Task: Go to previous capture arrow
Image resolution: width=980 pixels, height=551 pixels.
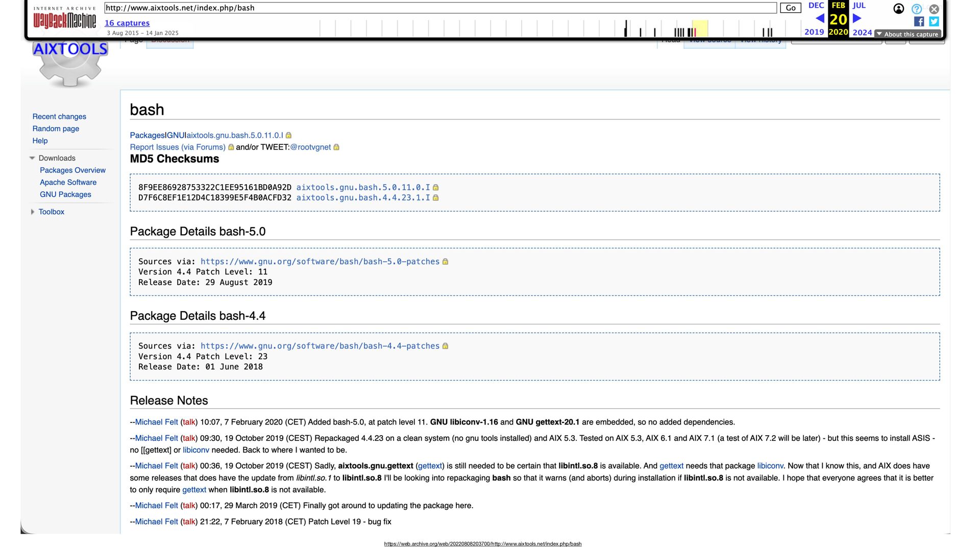Action: click(x=820, y=19)
